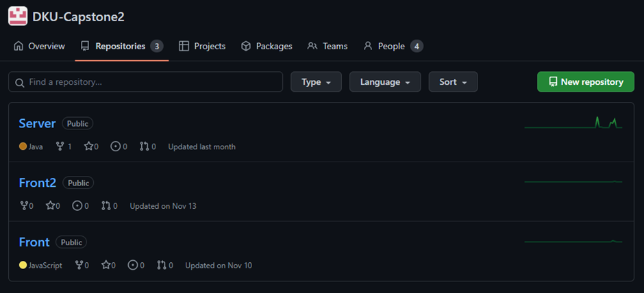Expand the Type filter dropdown
644x293 pixels.
(x=316, y=82)
